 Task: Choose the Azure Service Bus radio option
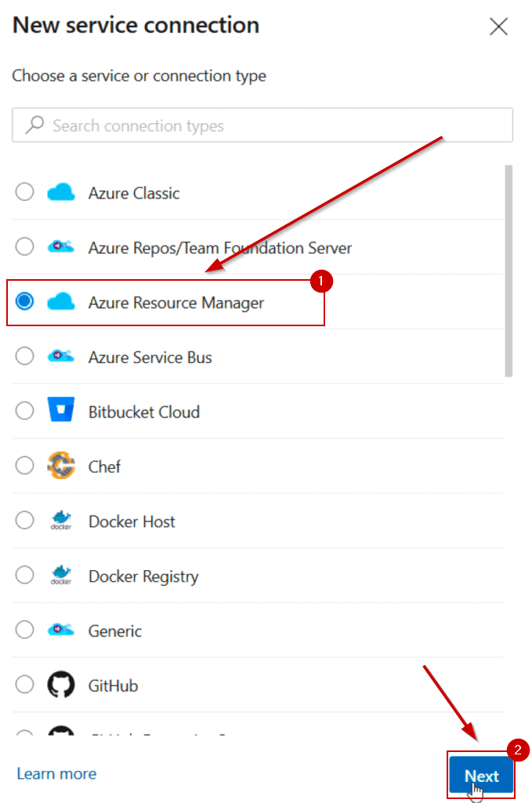tap(25, 357)
